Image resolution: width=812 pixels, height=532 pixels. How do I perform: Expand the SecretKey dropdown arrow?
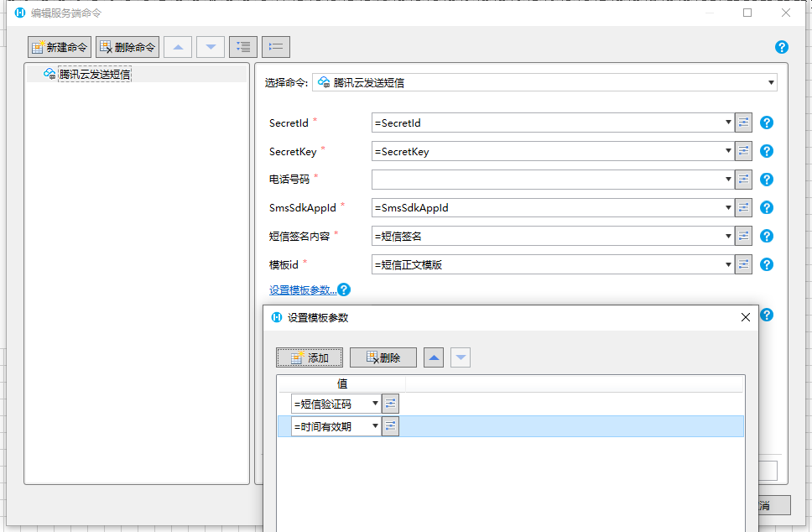pyautogui.click(x=728, y=151)
